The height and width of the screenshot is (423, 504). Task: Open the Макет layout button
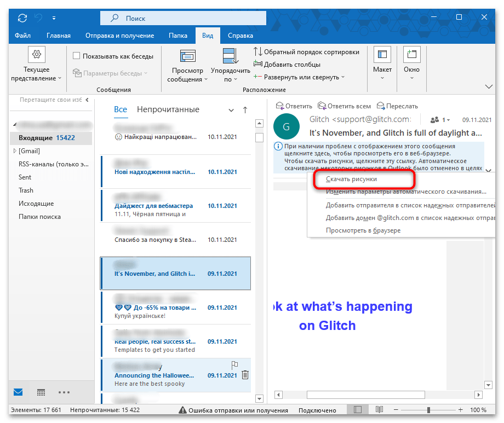382,63
